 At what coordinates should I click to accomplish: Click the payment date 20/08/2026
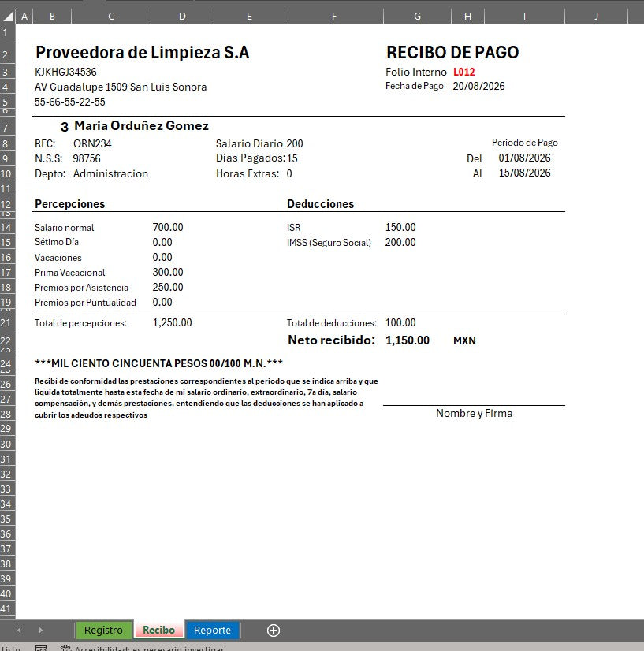click(478, 86)
